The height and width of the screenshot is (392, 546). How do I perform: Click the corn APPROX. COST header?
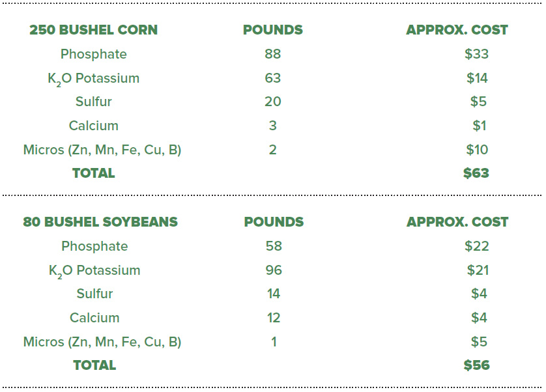click(x=457, y=30)
